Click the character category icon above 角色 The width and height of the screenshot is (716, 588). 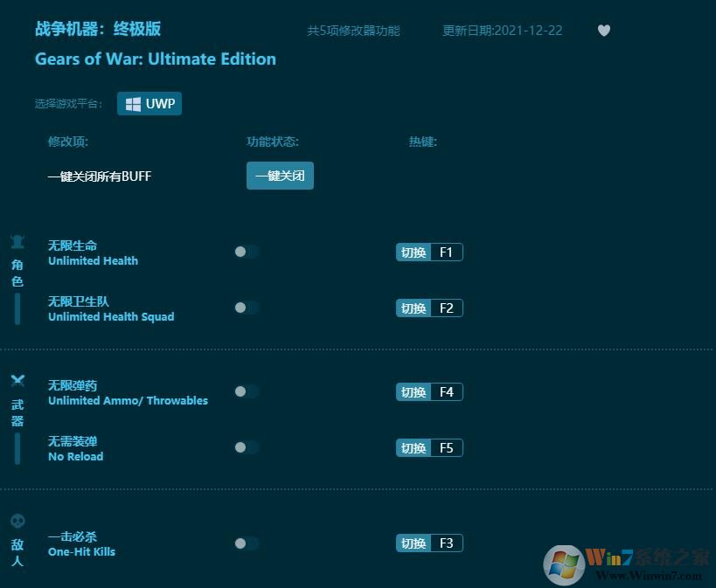click(17, 241)
